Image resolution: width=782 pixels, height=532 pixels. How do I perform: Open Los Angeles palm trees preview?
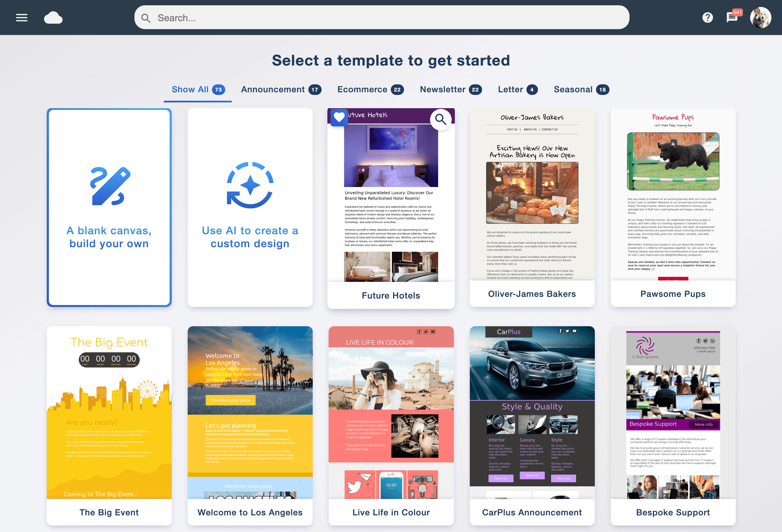250,370
